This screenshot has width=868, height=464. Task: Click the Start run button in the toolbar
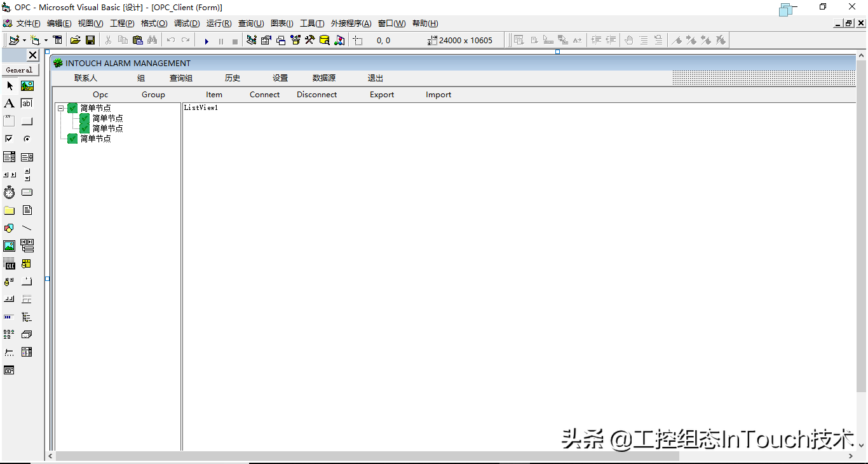(207, 41)
